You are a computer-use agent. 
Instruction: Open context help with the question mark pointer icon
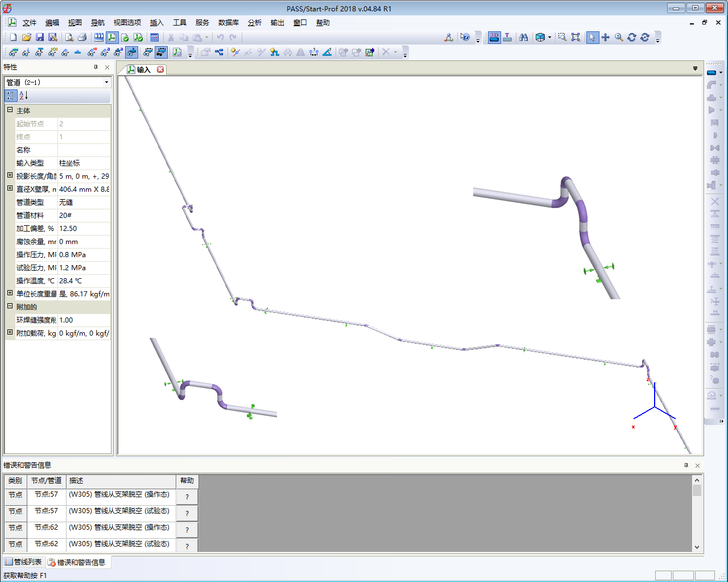465,37
